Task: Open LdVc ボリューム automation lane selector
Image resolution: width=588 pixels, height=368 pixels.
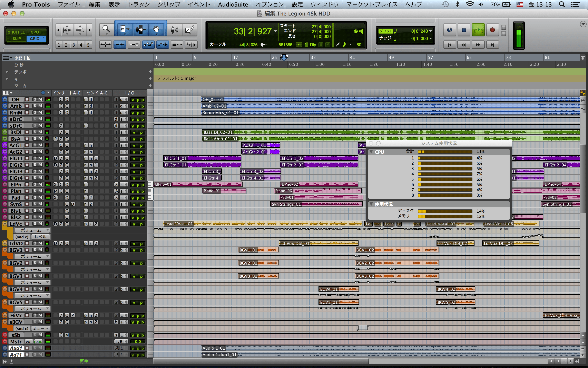Action: 32,230
